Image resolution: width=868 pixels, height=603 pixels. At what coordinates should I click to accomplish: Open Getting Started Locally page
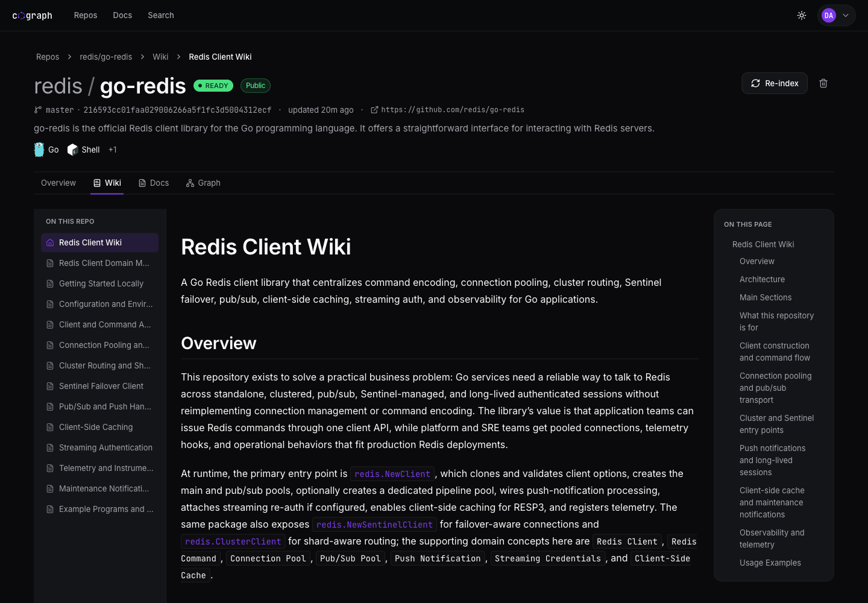[x=100, y=283]
